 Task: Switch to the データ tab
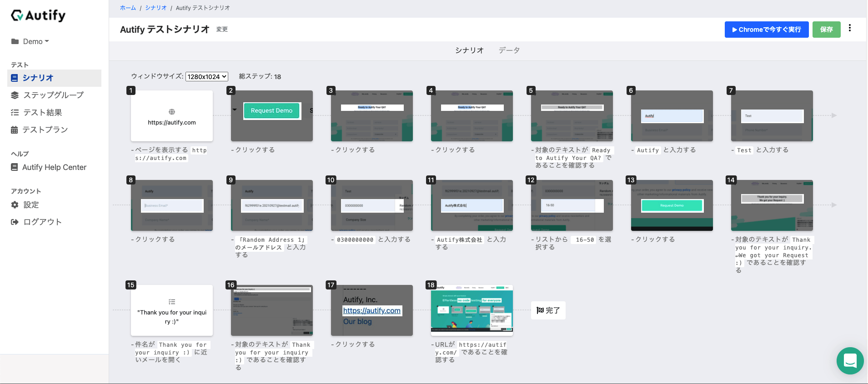509,50
